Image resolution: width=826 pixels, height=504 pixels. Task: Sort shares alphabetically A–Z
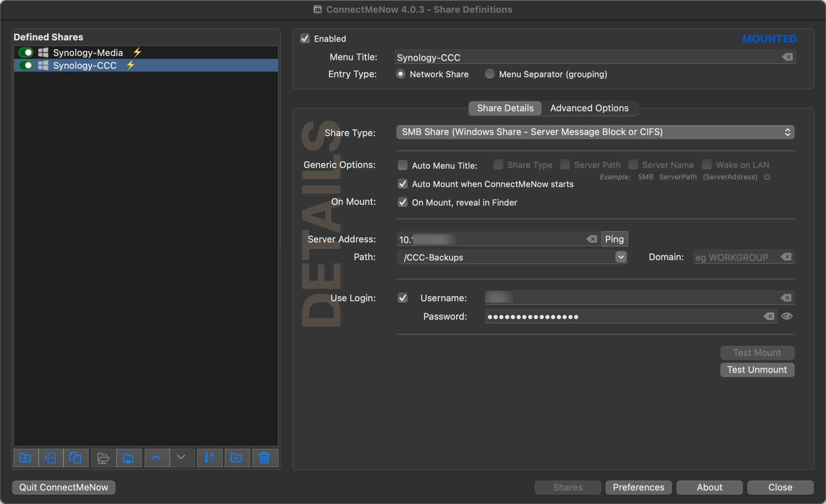[210, 458]
